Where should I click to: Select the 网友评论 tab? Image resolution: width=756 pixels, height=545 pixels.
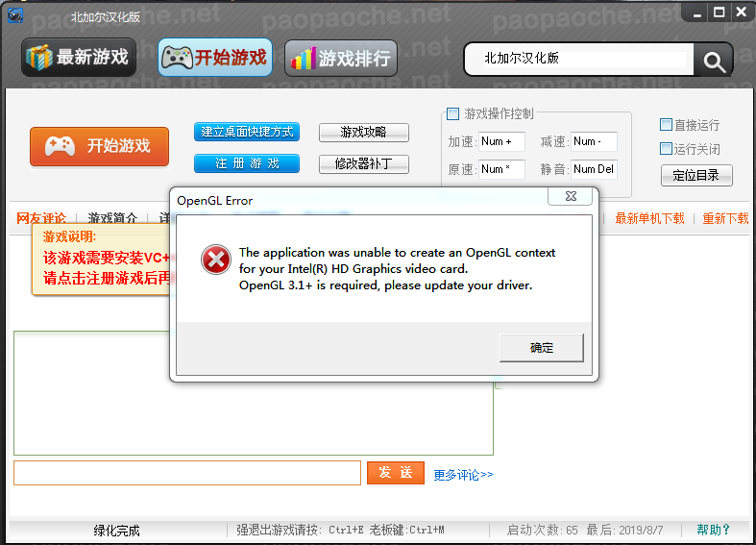click(x=41, y=218)
